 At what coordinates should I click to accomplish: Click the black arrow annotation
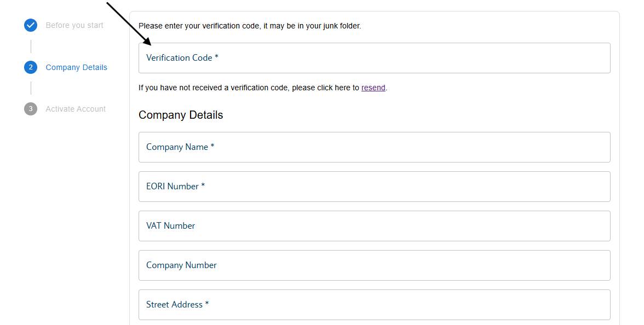[x=129, y=24]
